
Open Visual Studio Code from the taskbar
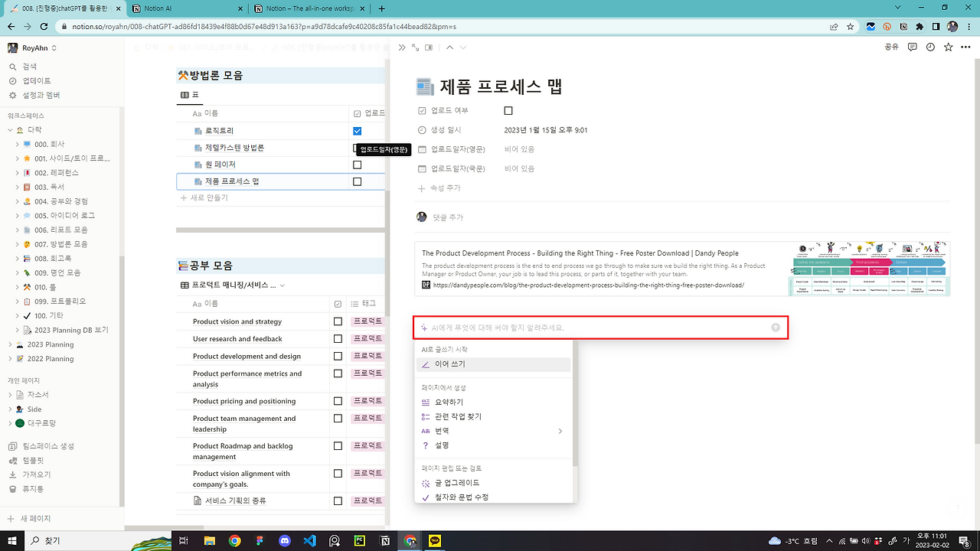pyautogui.click(x=309, y=540)
